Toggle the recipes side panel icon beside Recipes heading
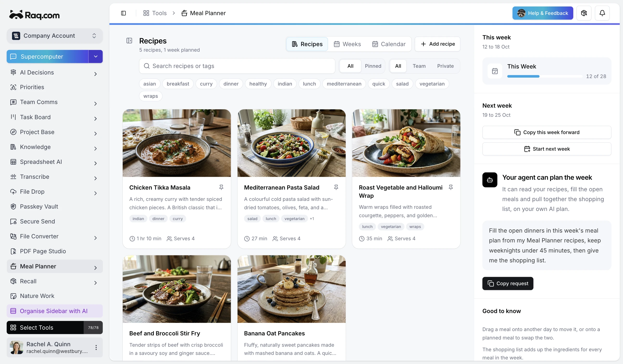The width and height of the screenshot is (623, 364). point(129,41)
